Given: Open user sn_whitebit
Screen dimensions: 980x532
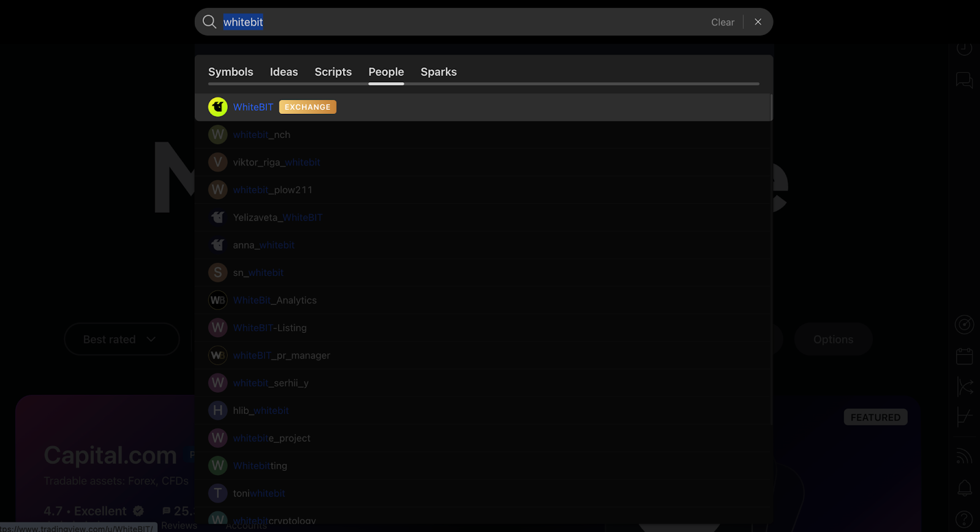Looking at the screenshot, I should click(483, 273).
